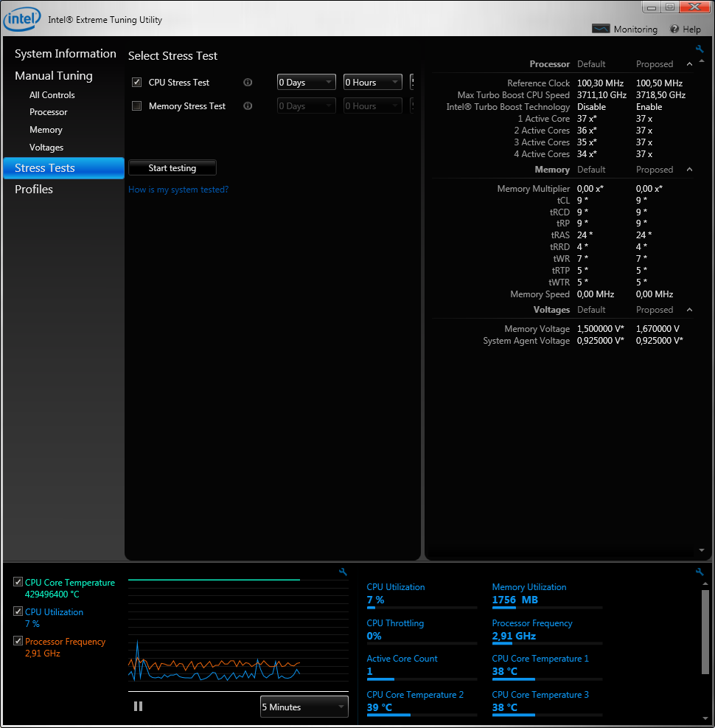The width and height of the screenshot is (715, 728).
Task: Open the 5 Minutes time range dropdown
Action: 304,707
